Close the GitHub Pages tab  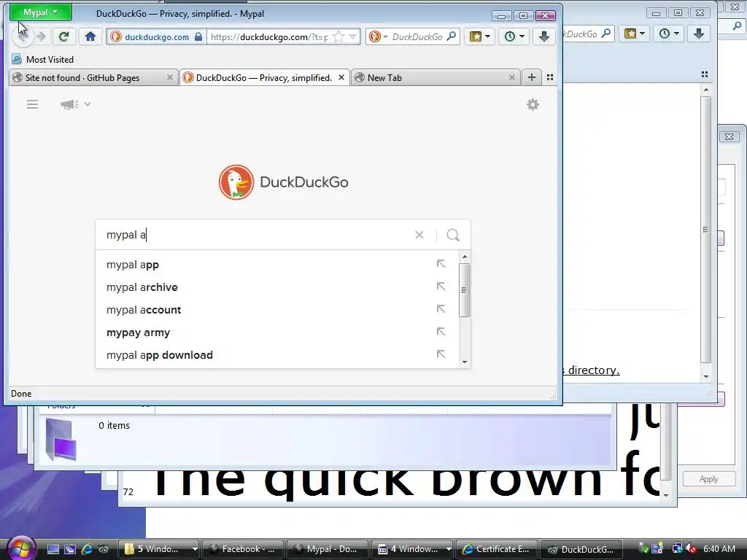point(169,77)
